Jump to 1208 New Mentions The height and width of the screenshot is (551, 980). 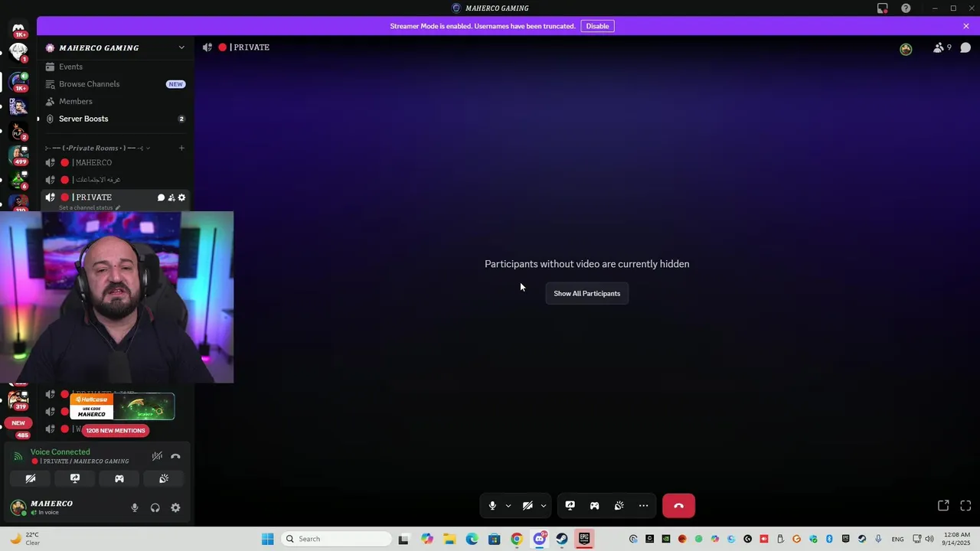115,430
